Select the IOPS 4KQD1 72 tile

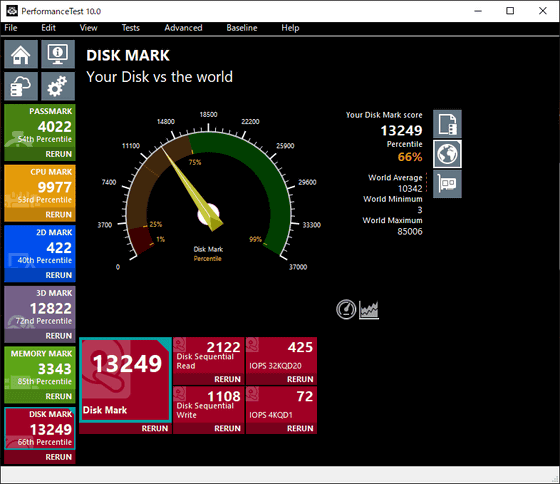point(281,405)
